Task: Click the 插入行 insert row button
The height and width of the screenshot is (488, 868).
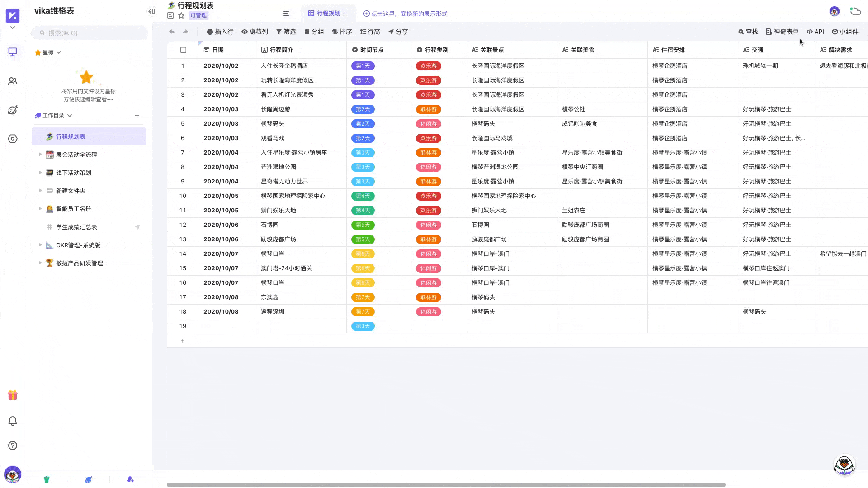Action: click(220, 32)
